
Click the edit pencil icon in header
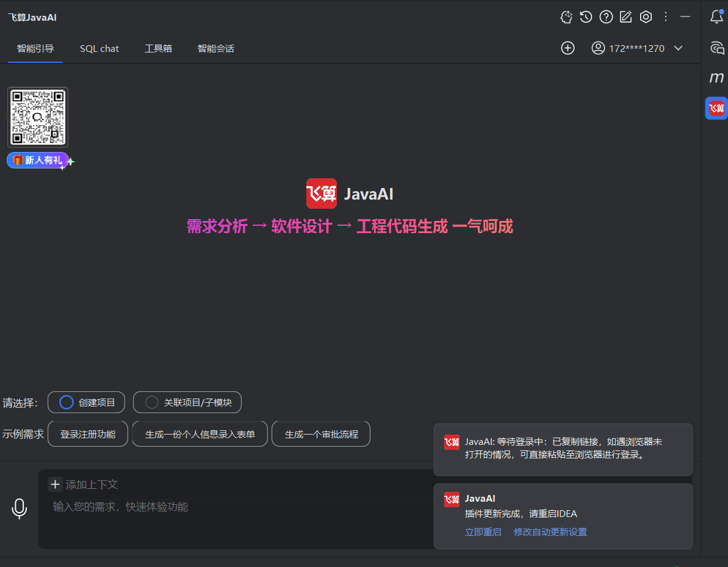tap(625, 17)
